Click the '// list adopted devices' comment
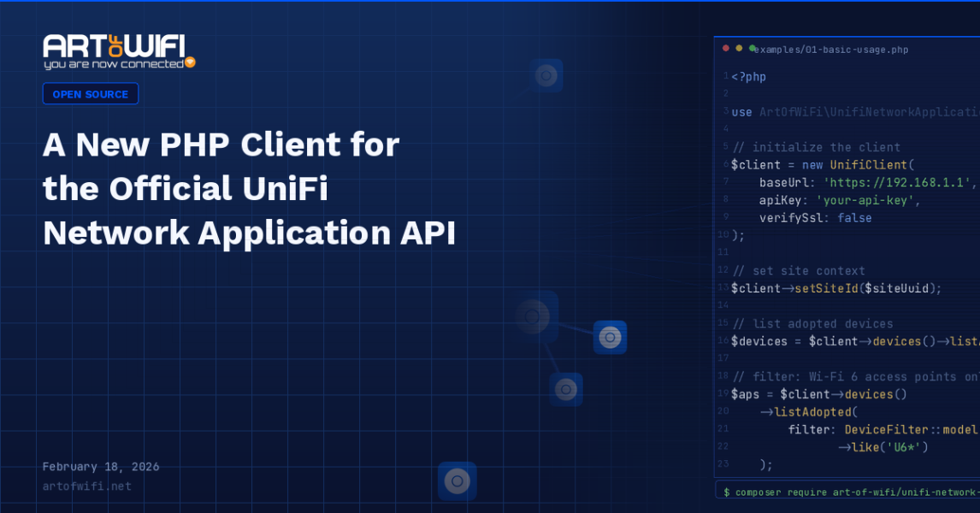This screenshot has height=513, width=980. click(x=812, y=324)
